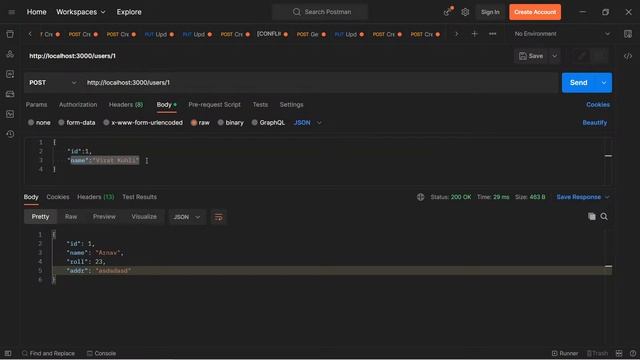Viewport: 640px width, 360px height.
Task: Switch response view to Visualize
Action: click(144, 217)
